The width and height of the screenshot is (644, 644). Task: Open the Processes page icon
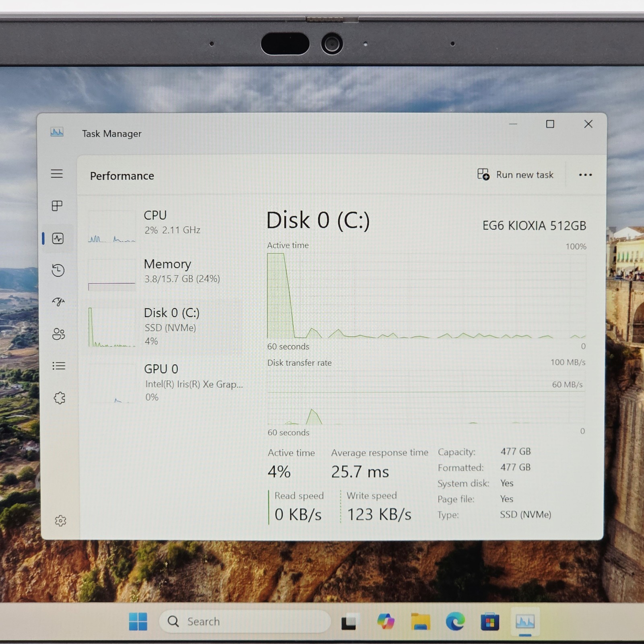point(57,206)
